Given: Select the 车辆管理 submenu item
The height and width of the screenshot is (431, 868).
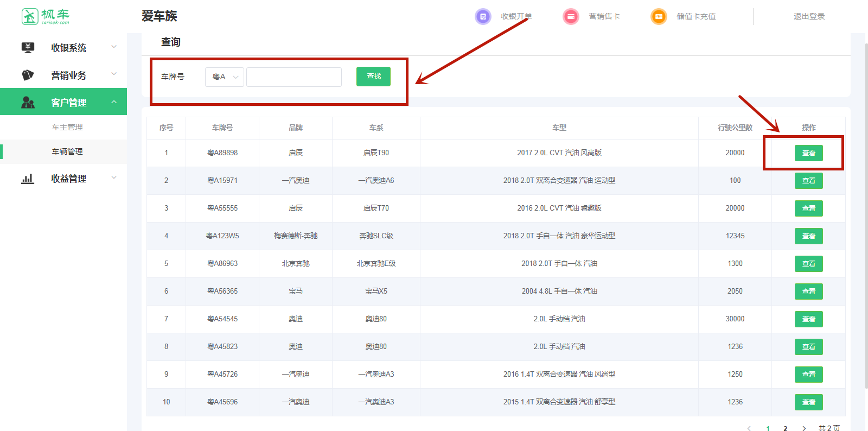Looking at the screenshot, I should click(67, 151).
